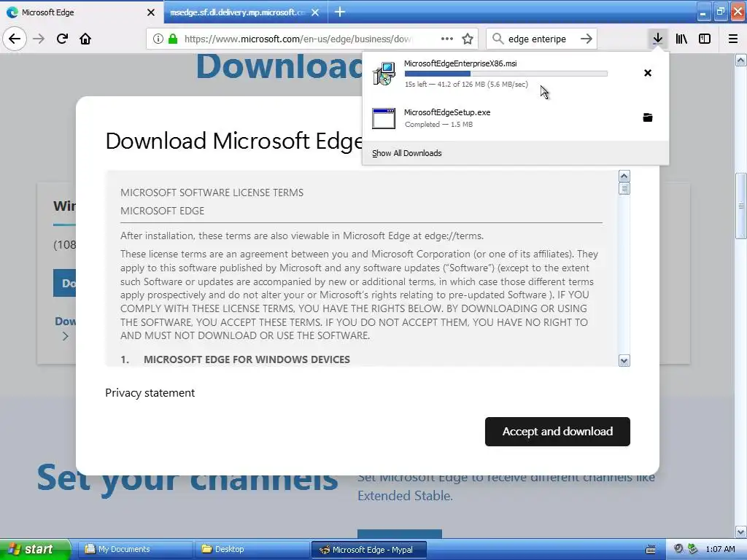
Task: Toggle the sidebar view icon
Action: 705,39
